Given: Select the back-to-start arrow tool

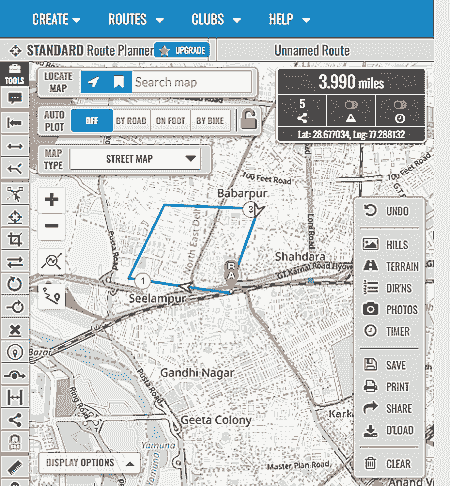Looking at the screenshot, I should pyautogui.click(x=15, y=123).
